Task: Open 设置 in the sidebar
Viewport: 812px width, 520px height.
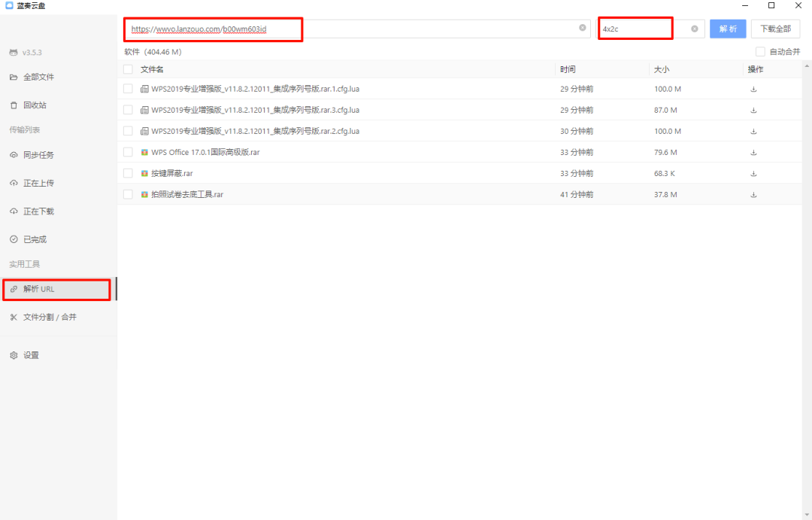Action: pos(59,355)
